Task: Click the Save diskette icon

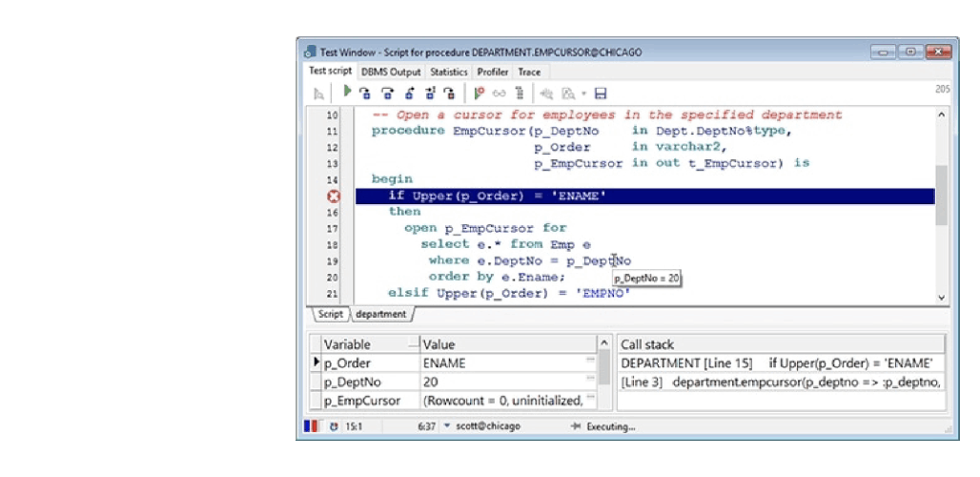Action: 601,93
